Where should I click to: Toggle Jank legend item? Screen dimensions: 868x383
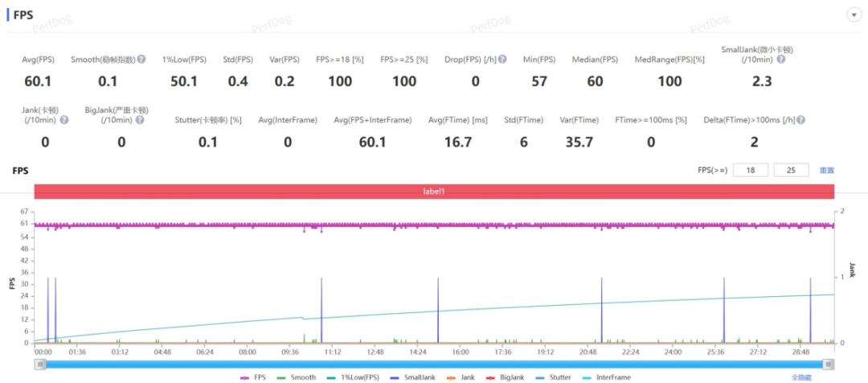[x=461, y=377]
